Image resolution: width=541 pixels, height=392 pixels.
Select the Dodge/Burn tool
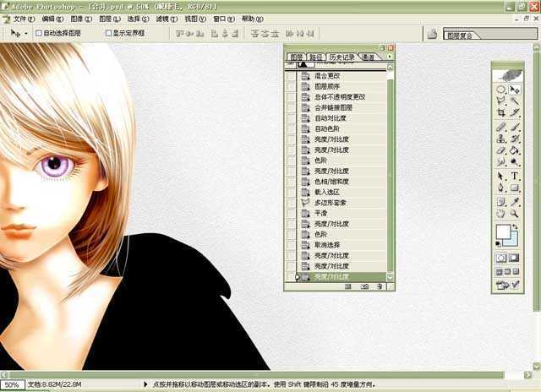pos(515,161)
